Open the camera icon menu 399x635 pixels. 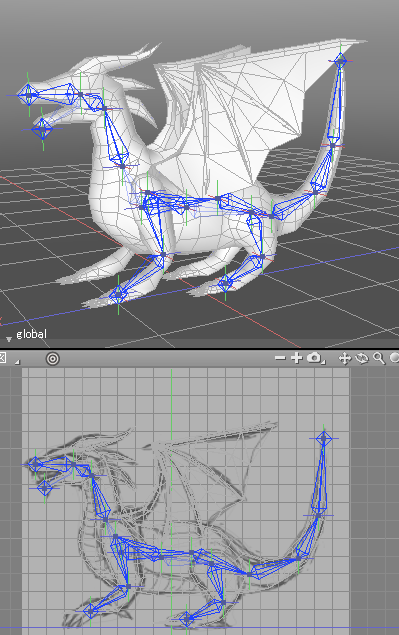point(316,358)
